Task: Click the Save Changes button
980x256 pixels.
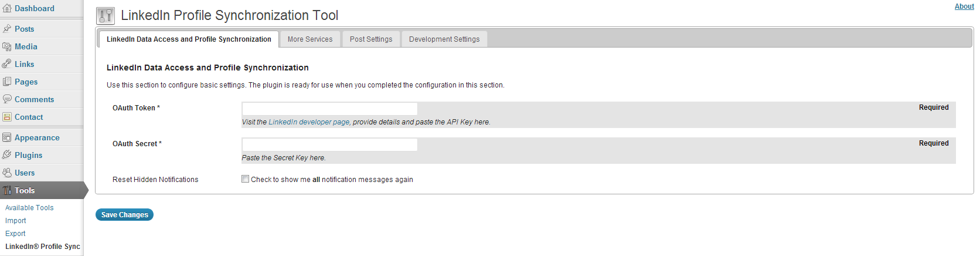Action: click(124, 215)
